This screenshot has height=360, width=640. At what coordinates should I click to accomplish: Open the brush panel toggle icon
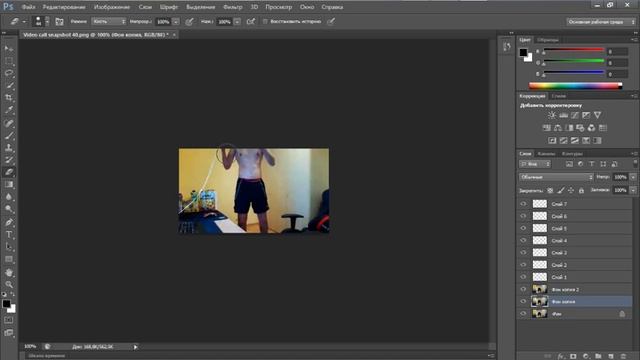tap(59, 22)
